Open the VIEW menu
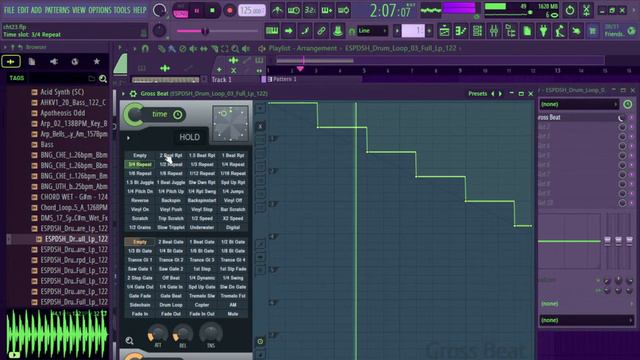The image size is (640, 360). pyautogui.click(x=79, y=10)
